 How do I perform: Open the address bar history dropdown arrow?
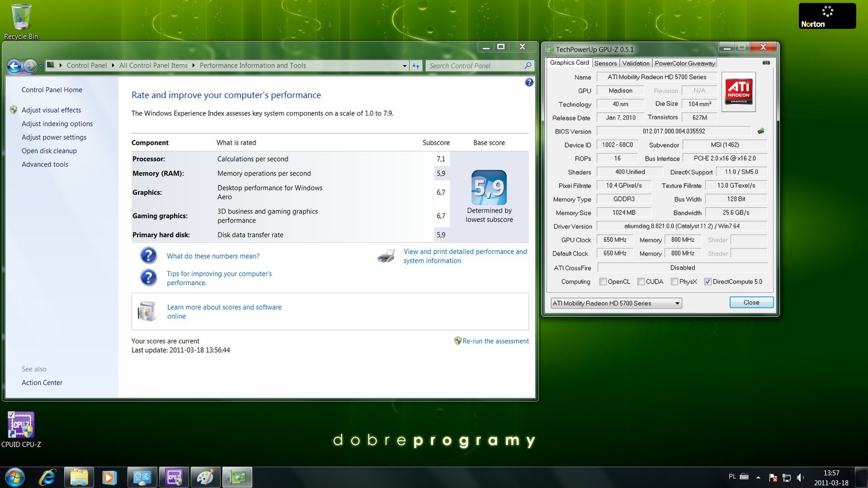[405, 66]
